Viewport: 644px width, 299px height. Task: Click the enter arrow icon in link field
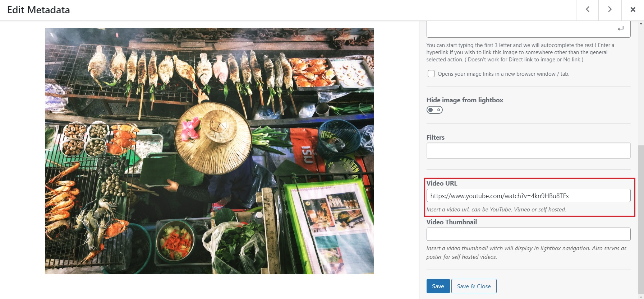(621, 29)
